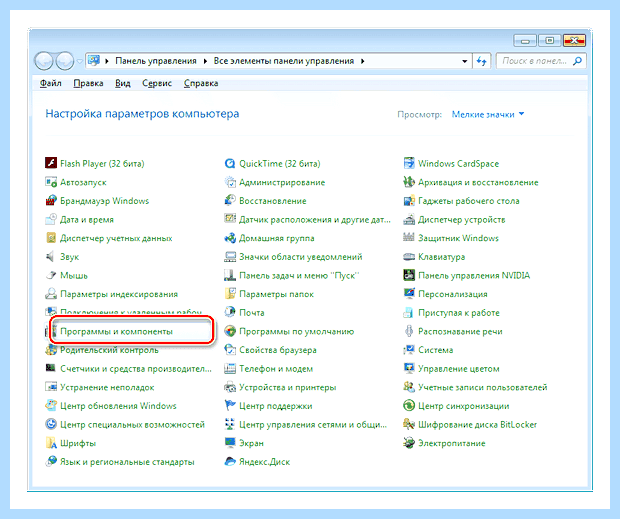Open the Мелкие значки view dropdown
The image size is (620, 519).
[488, 114]
